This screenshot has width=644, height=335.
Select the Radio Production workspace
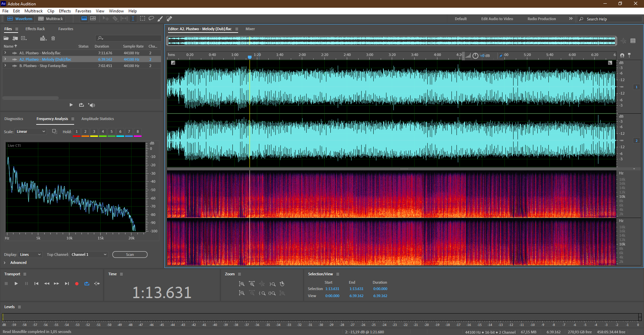542,19
